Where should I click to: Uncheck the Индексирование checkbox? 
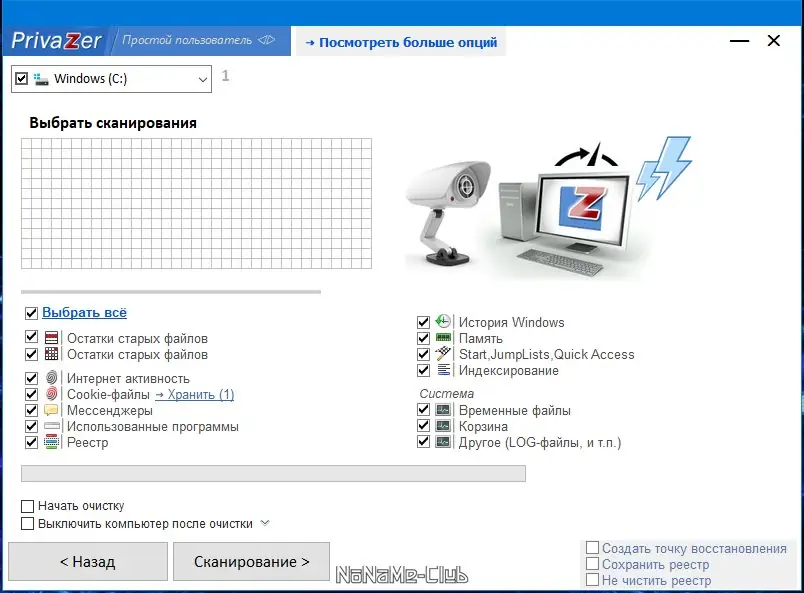coord(423,370)
